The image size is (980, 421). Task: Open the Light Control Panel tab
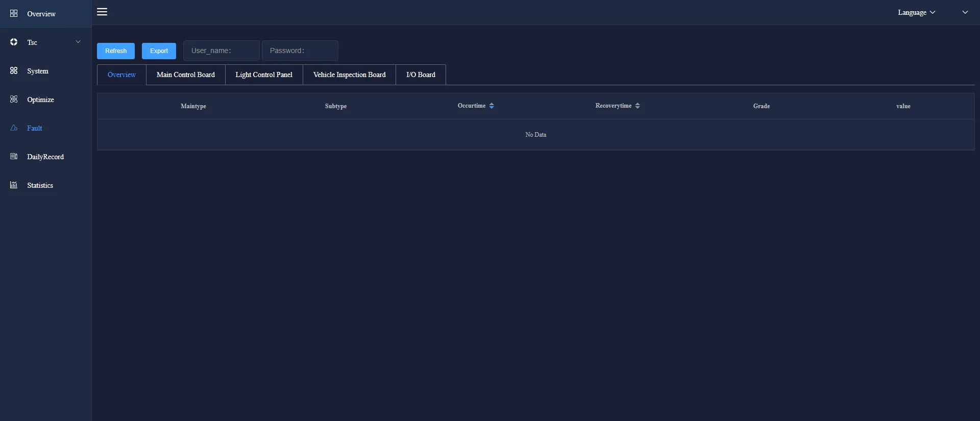264,75
